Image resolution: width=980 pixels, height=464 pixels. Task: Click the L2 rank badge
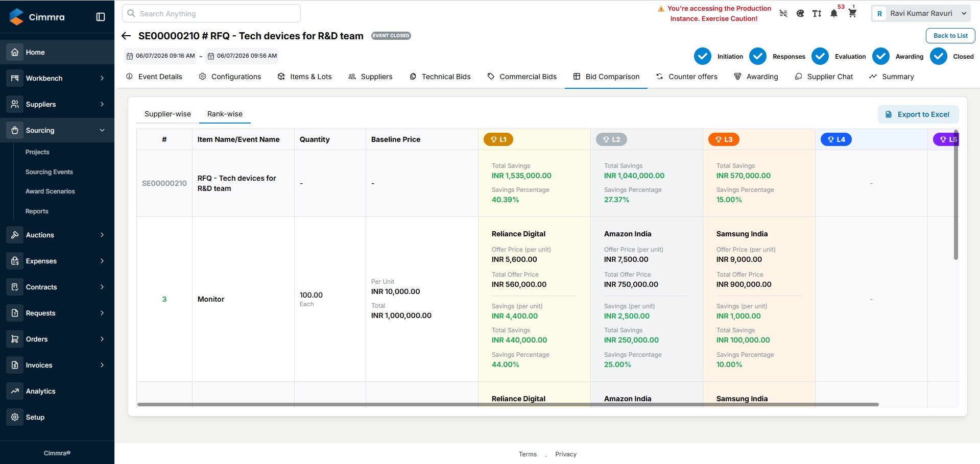tap(611, 139)
